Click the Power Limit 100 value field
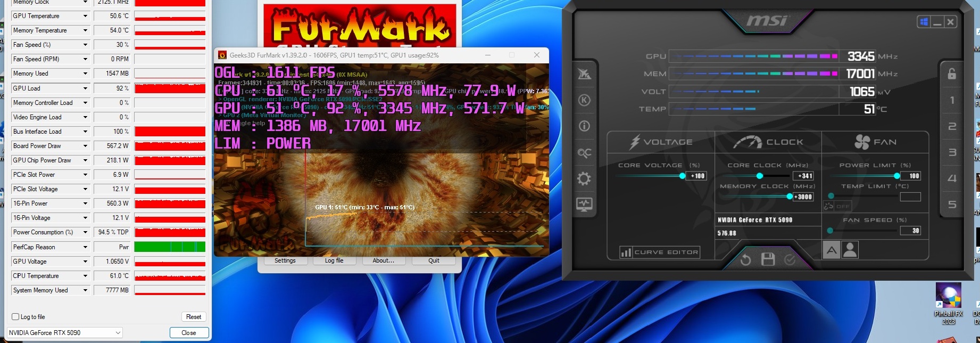The image size is (980, 343). [x=910, y=176]
